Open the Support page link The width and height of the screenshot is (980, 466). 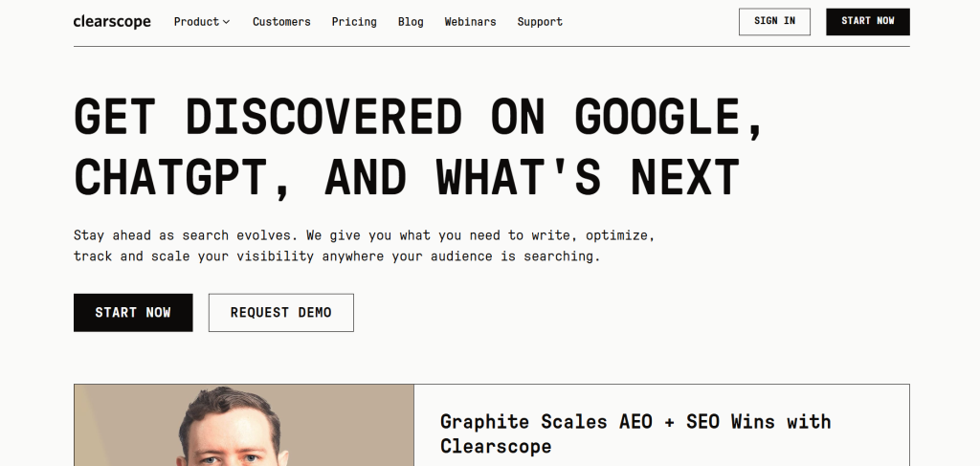[540, 22]
